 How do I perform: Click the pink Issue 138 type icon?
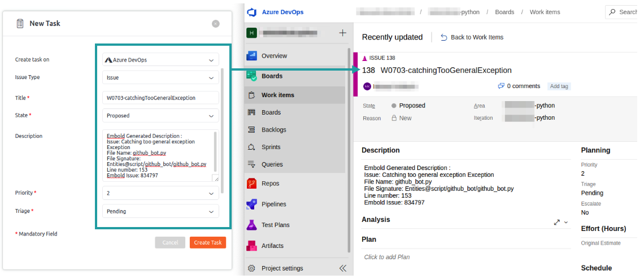click(x=365, y=58)
